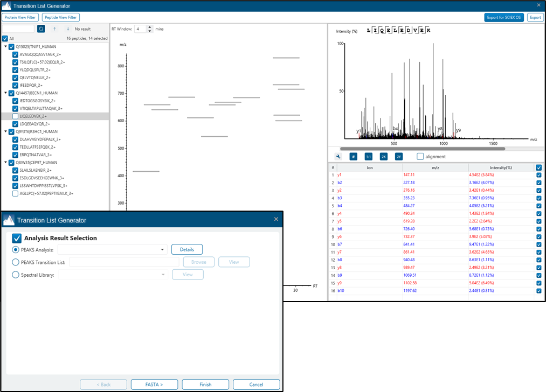The width and height of the screenshot is (546, 392).
Task: Click the down arrow for next search result
Action: pyautogui.click(x=67, y=29)
